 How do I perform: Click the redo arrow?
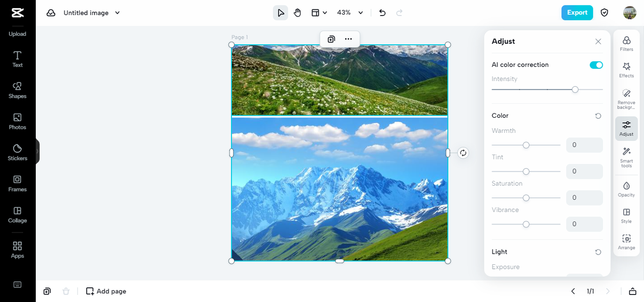399,13
